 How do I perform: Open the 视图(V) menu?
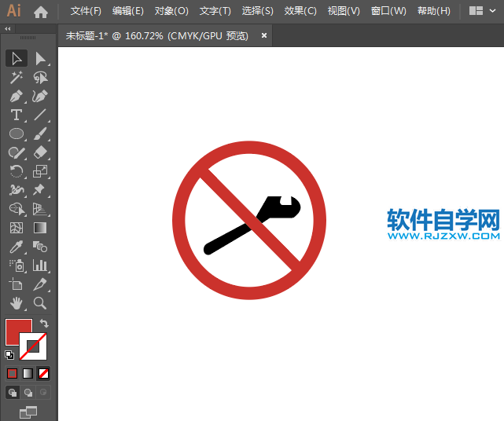tap(344, 11)
